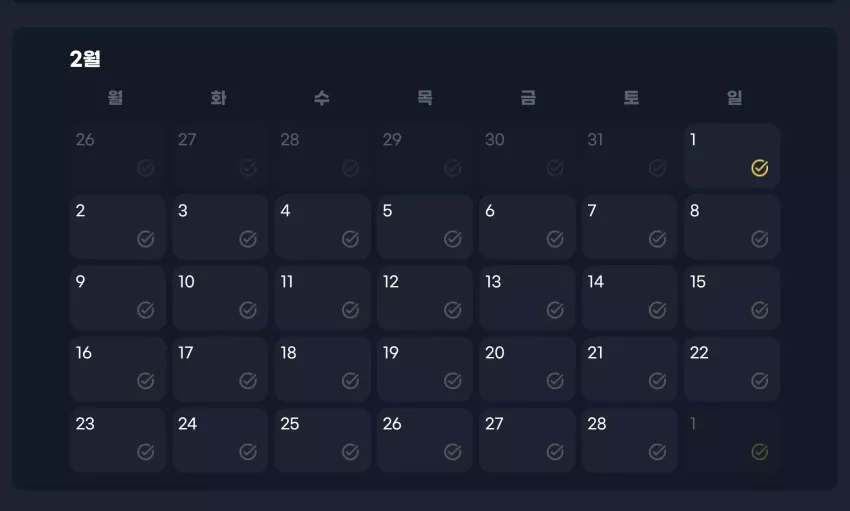Click the dim yellow check on March 1
850x511 pixels.
click(x=759, y=452)
